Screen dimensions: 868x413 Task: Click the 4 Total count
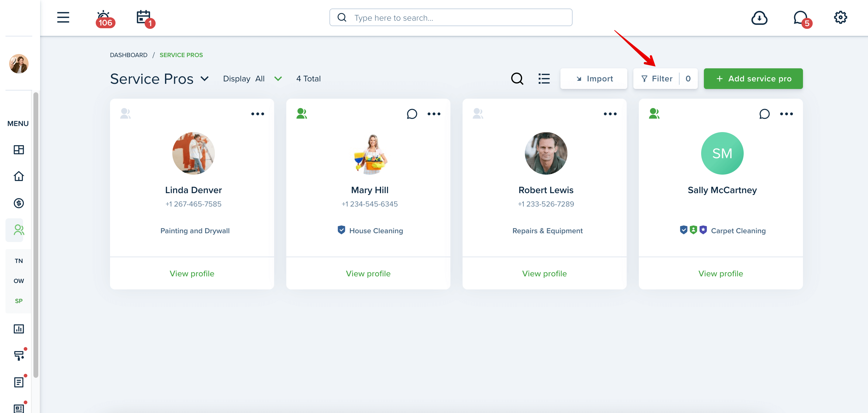[308, 79]
